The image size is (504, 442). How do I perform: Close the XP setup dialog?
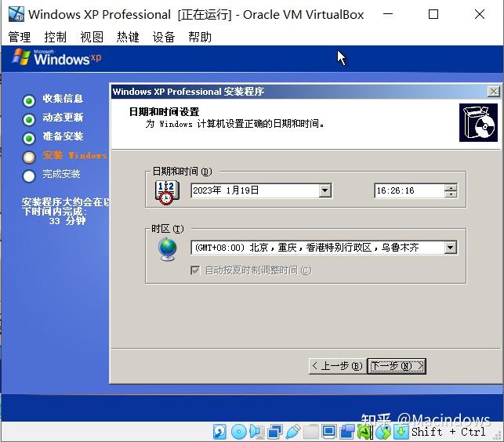[493, 92]
